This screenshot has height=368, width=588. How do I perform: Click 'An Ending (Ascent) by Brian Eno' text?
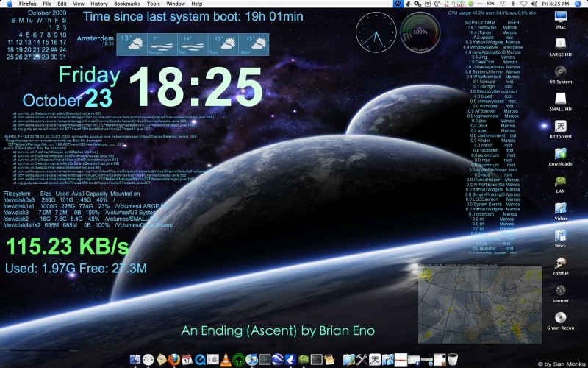[278, 330]
